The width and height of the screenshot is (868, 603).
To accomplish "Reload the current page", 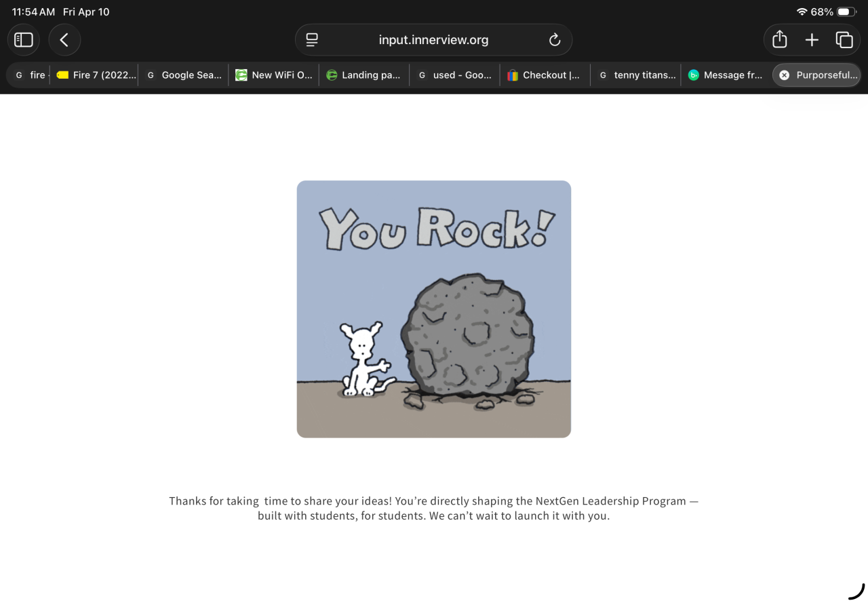I will point(555,40).
